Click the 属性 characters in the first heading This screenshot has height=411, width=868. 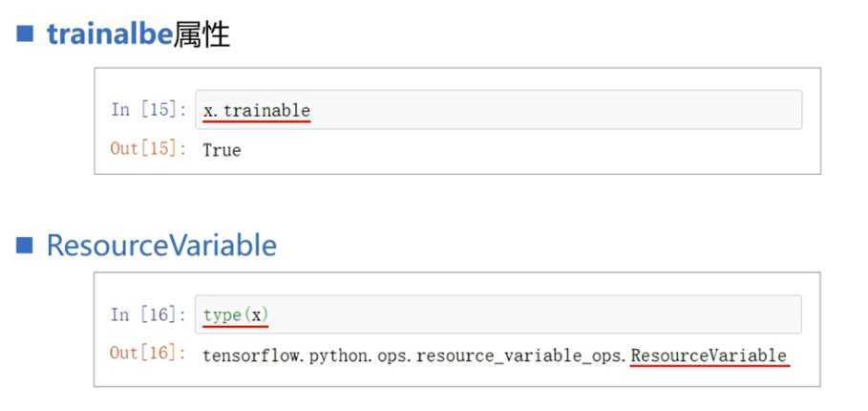tap(202, 35)
